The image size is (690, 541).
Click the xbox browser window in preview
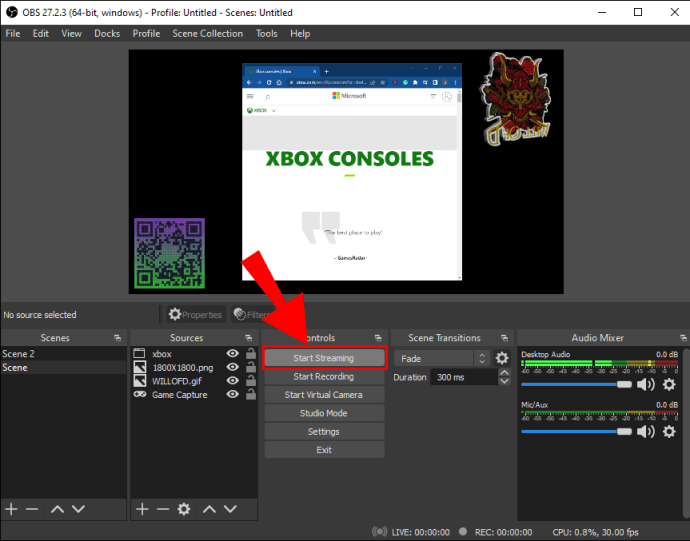pyautogui.click(x=352, y=172)
